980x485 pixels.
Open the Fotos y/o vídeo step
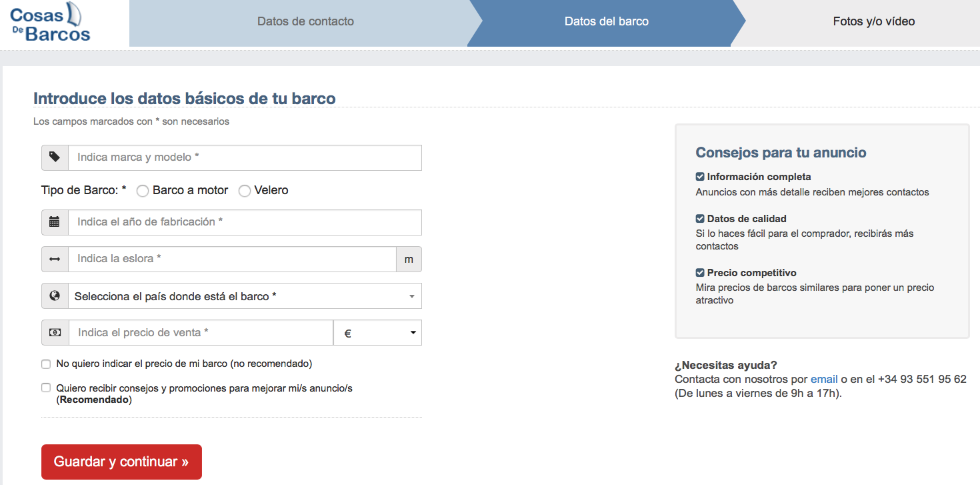[x=873, y=21]
